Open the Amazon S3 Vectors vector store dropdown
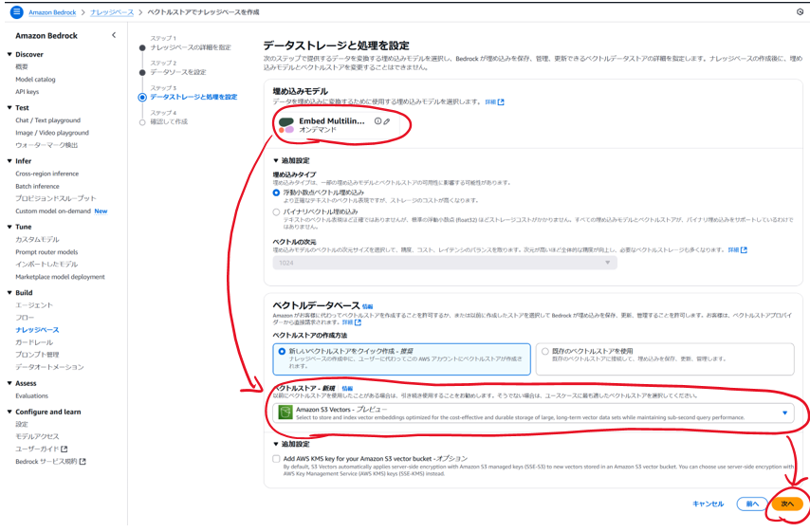This screenshot has height=532, width=810. [533, 413]
